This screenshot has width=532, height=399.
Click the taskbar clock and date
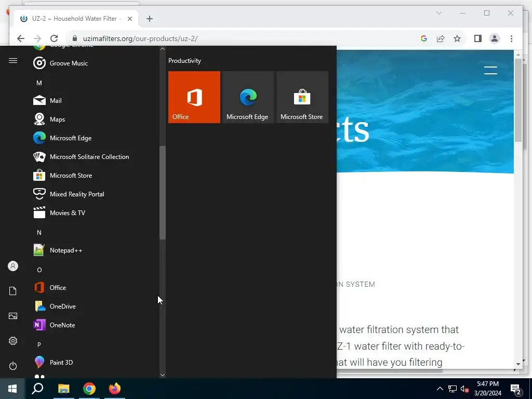(x=488, y=389)
